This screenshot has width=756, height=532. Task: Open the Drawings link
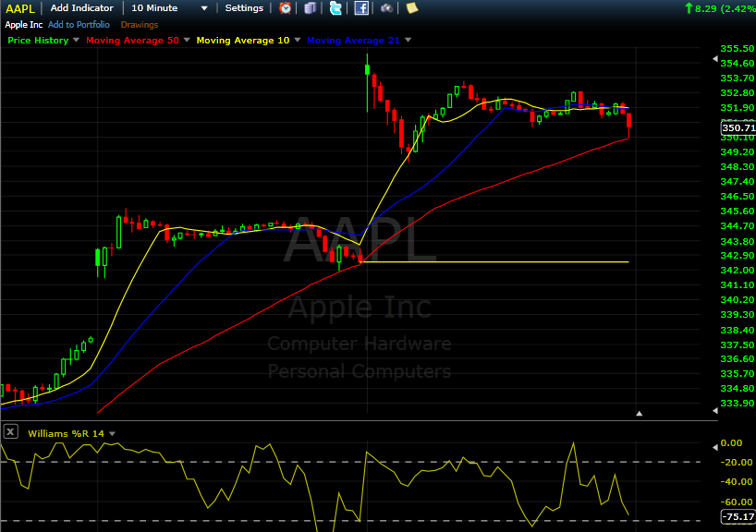click(x=140, y=25)
